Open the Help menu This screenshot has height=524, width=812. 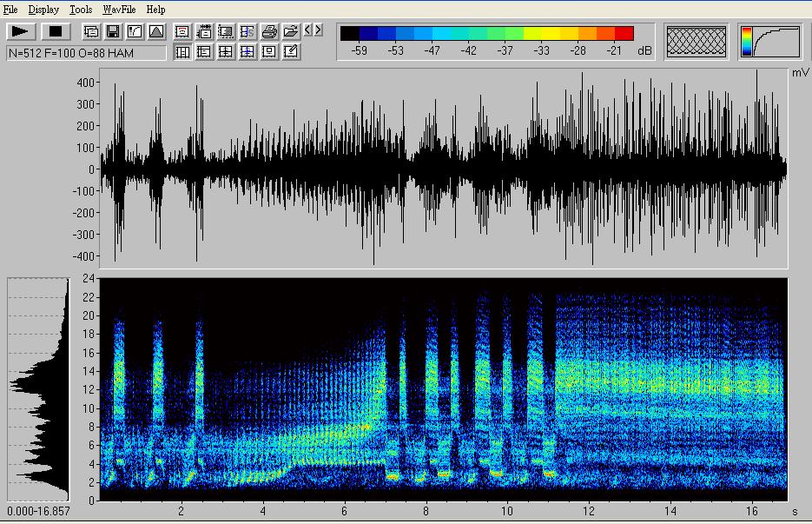point(155,10)
